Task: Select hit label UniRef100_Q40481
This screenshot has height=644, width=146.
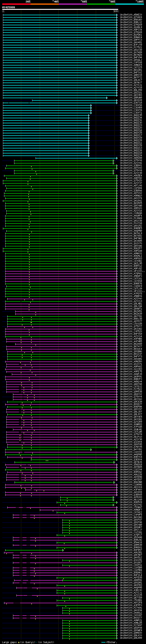Action: (131, 42)
